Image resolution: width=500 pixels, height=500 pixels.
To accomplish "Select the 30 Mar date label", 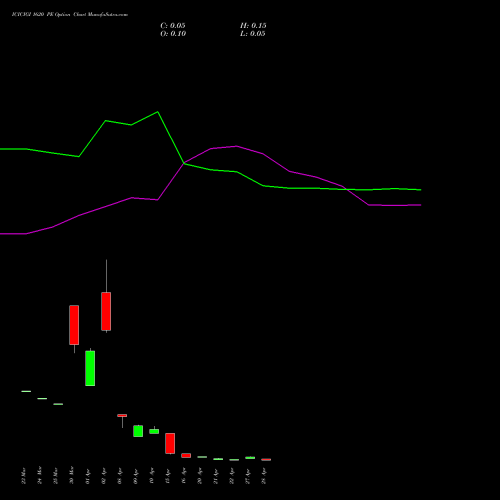I will [72, 475].
